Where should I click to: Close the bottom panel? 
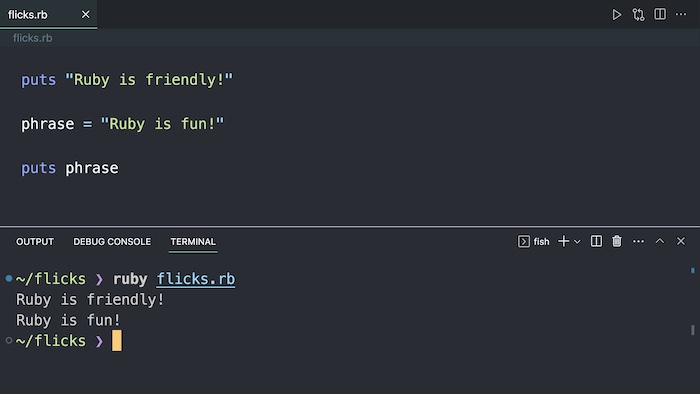tap(680, 241)
